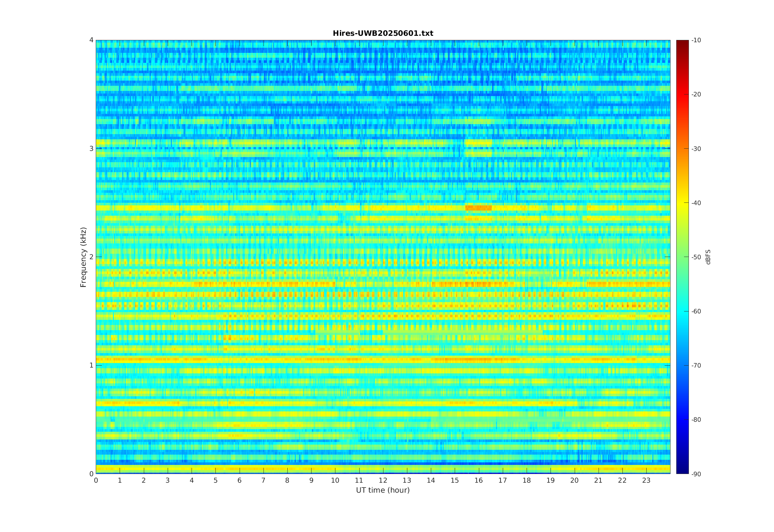Pick the hour 19 tick label

click(551, 481)
